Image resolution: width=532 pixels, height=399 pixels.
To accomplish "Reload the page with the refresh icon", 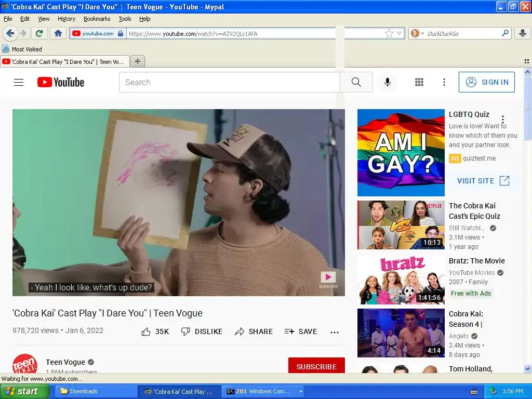I will coord(39,33).
